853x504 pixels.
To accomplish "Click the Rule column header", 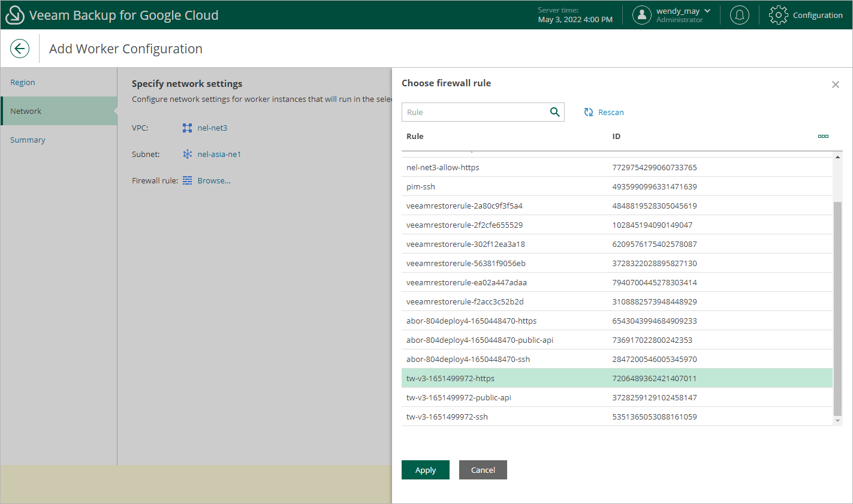I will (415, 136).
